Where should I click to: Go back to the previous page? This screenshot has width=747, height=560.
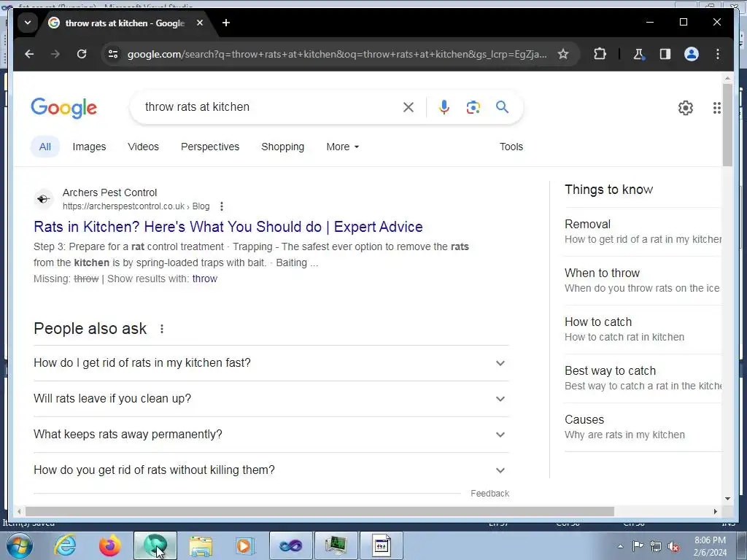29,54
